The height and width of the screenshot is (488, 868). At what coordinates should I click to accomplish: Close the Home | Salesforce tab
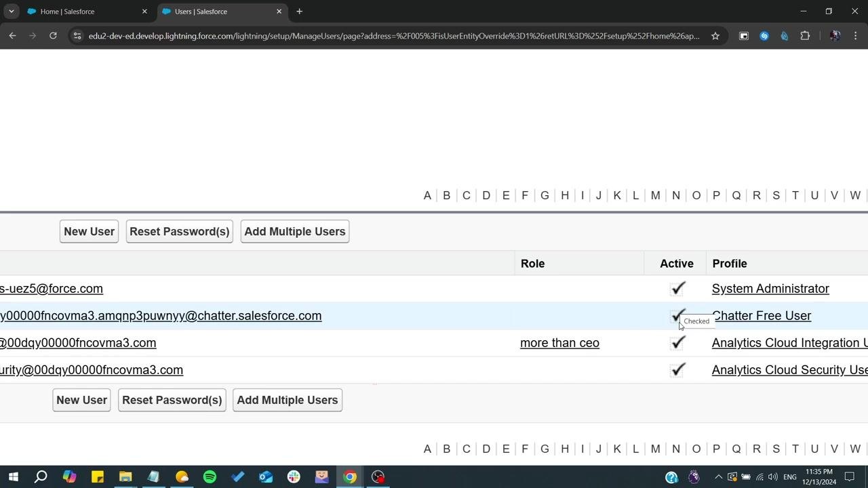(144, 12)
